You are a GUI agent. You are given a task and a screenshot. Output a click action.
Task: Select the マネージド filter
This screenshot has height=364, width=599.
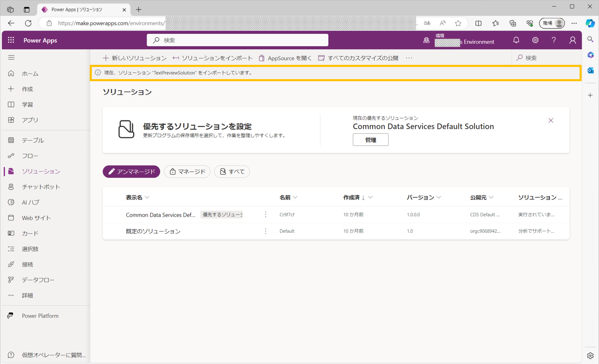coord(187,172)
